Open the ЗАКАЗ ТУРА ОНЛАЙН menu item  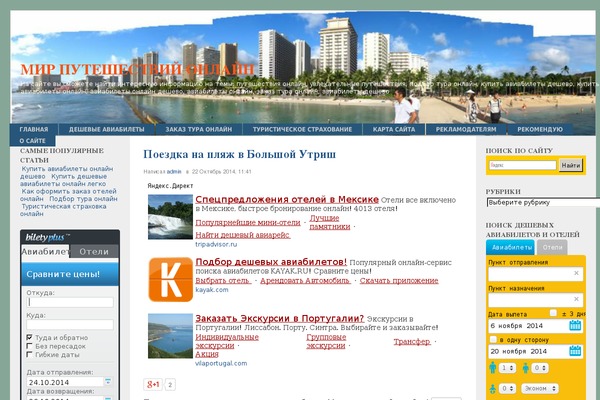point(199,129)
